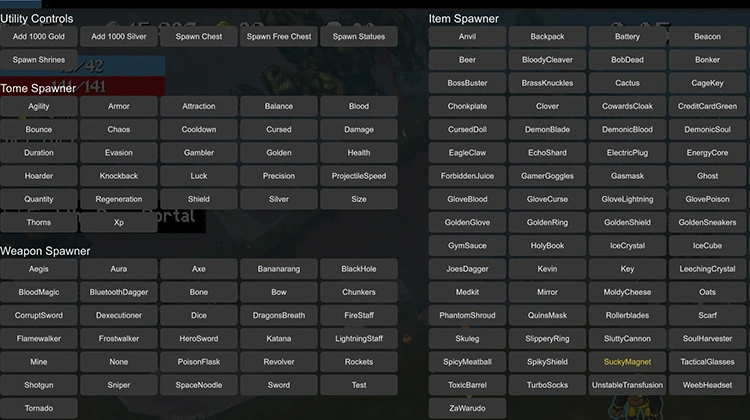Click the Xp tome button
Screen dimensions: 750x420
pyautogui.click(x=119, y=222)
